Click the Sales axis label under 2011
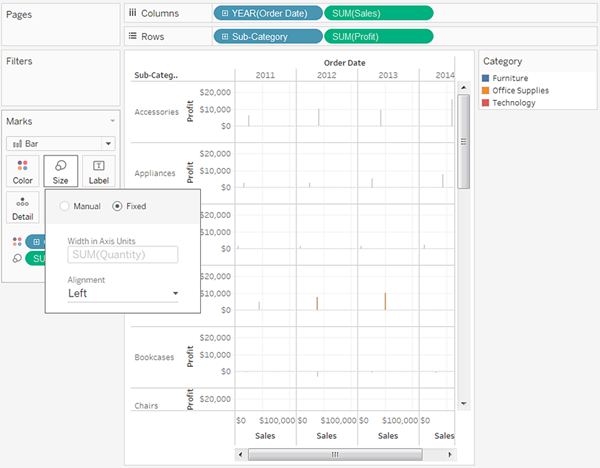Screen dimensions: 600x468 click(265, 436)
